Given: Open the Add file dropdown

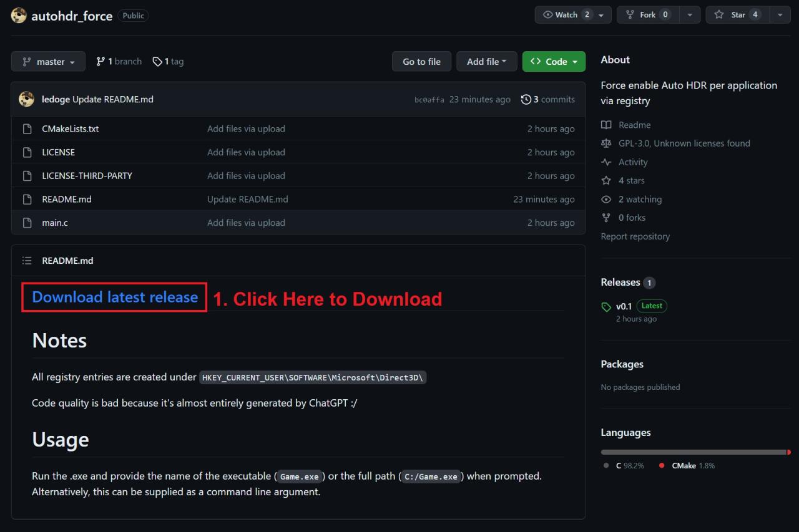Looking at the screenshot, I should (x=486, y=62).
